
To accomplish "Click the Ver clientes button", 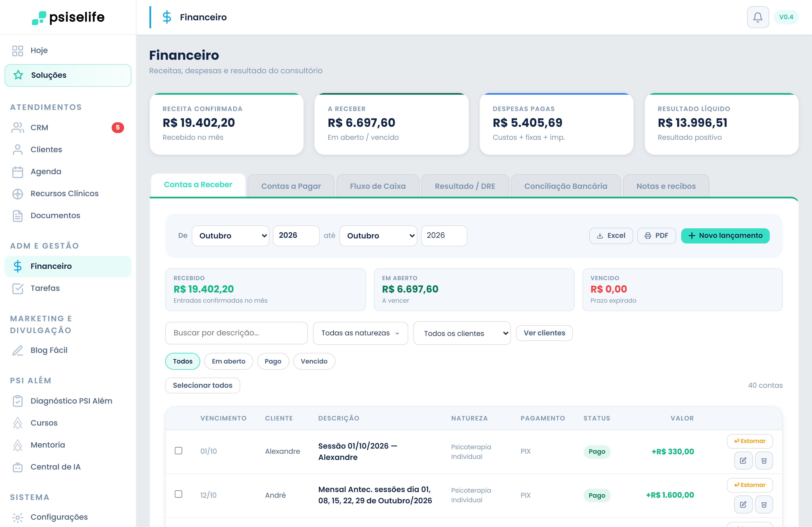I will pos(544,333).
